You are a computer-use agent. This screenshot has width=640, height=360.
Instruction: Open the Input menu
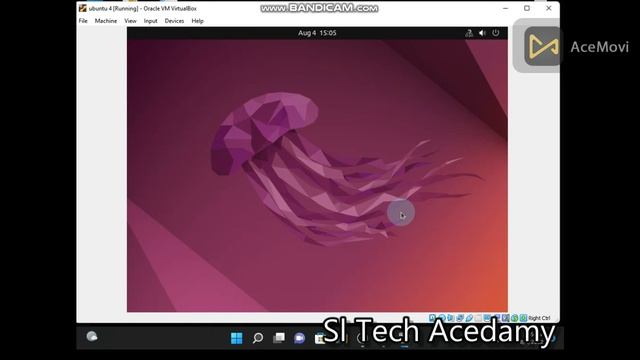click(150, 21)
